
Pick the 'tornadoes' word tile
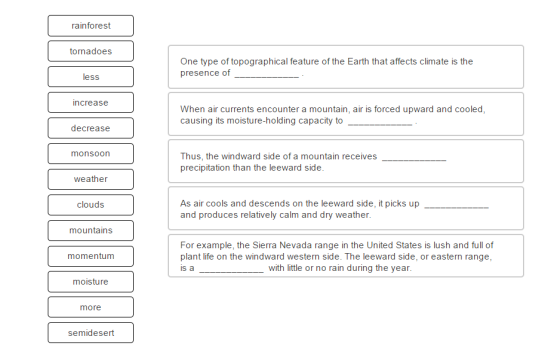tap(91, 51)
